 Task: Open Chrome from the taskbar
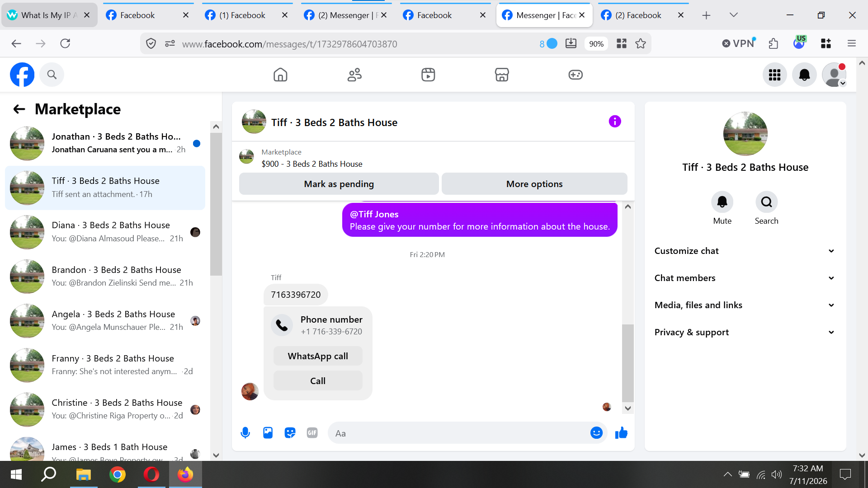[118, 474]
